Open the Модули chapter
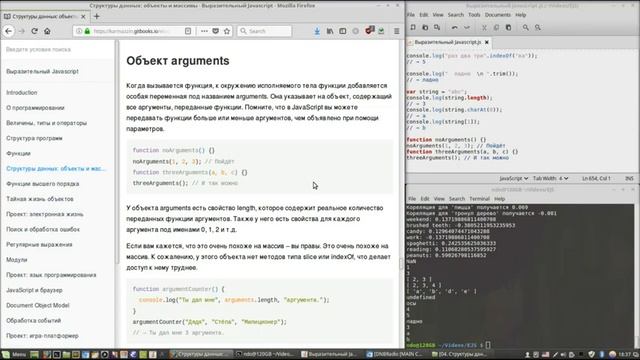This screenshot has width=640, height=360. click(x=16, y=260)
